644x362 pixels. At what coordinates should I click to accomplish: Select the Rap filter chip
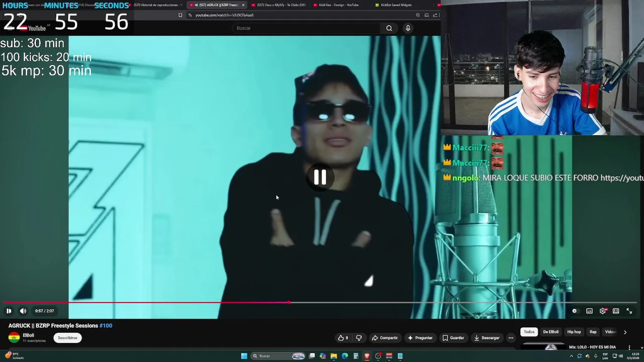pos(593,332)
